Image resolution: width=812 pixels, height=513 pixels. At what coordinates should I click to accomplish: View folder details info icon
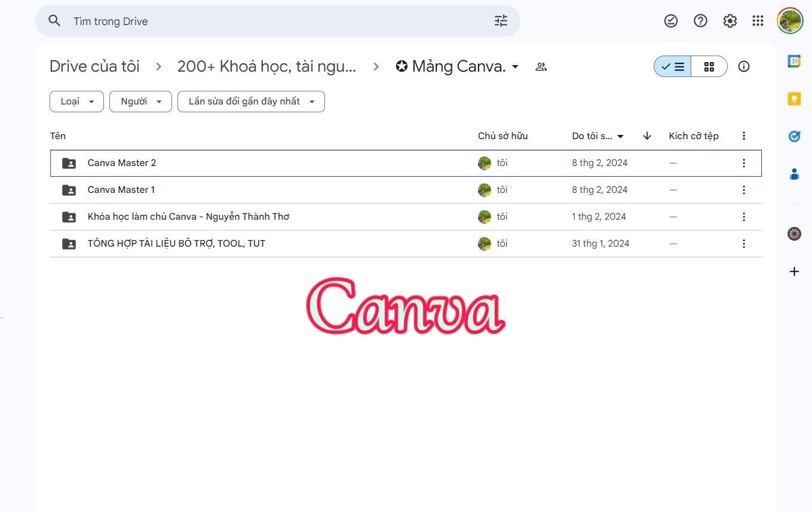(x=743, y=66)
